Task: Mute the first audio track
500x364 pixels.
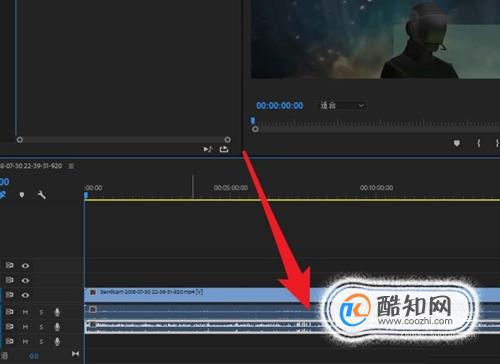Action: [x=25, y=312]
